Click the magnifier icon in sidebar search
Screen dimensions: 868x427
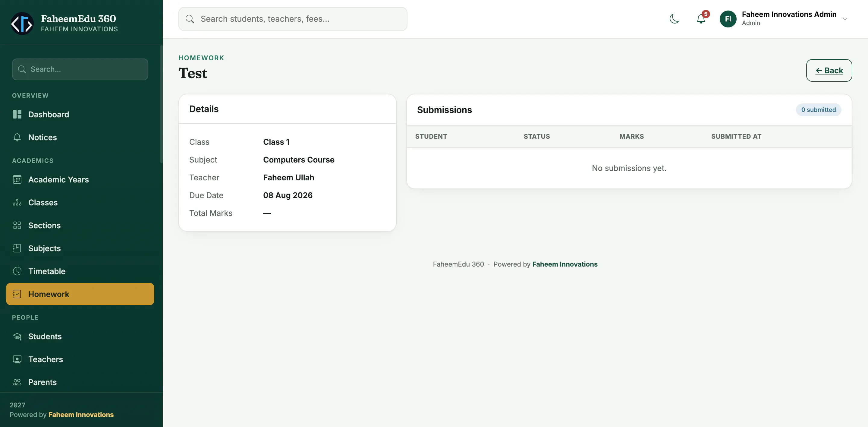[x=22, y=69]
